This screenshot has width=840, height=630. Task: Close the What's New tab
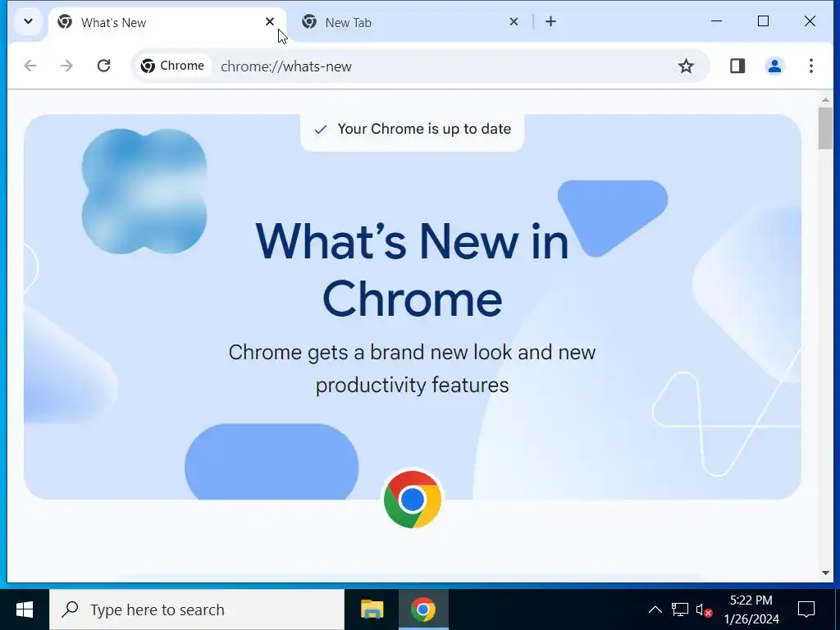pos(270,21)
